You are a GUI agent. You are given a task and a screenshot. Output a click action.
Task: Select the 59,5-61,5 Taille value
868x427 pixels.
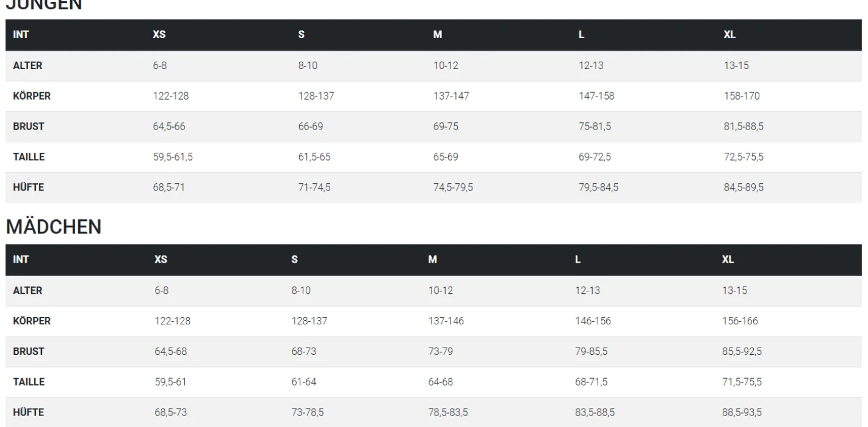pos(173,157)
